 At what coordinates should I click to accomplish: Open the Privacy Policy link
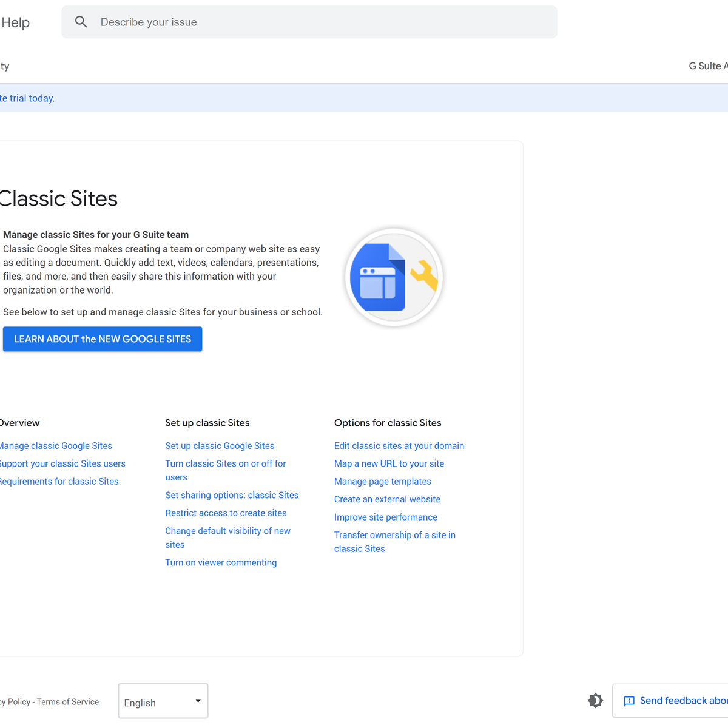[x=13, y=701]
